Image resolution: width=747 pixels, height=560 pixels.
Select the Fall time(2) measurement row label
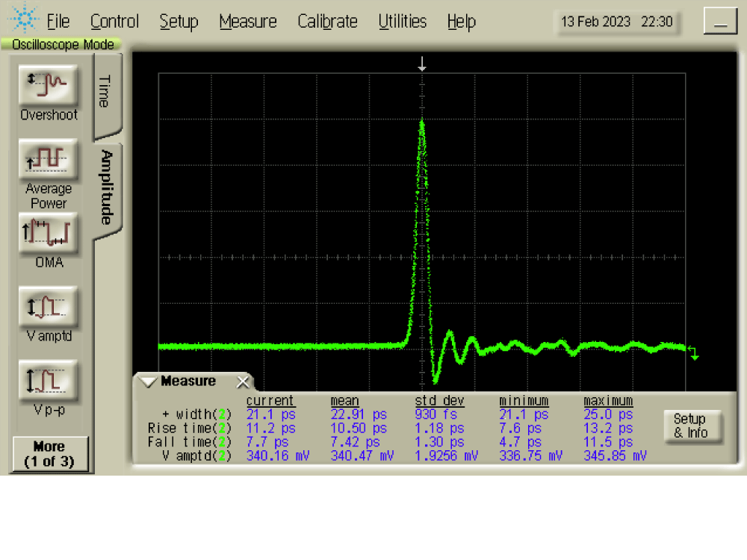190,442
